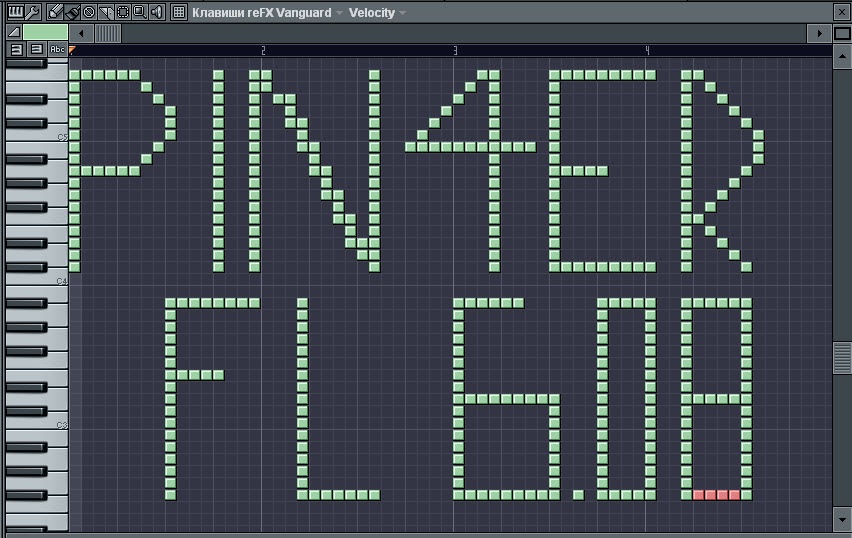Select the Delete tool
This screenshot has height=538, width=852.
[x=89, y=12]
